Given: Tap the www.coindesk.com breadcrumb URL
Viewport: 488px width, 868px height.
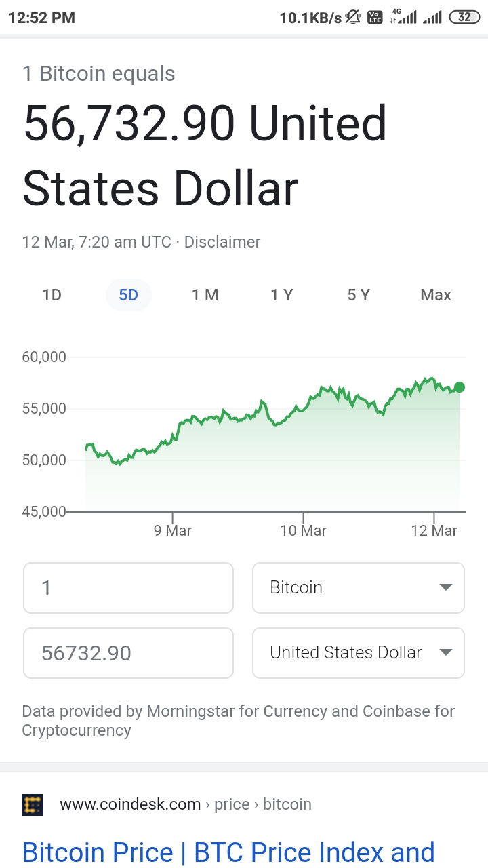Looking at the screenshot, I should point(130,804).
